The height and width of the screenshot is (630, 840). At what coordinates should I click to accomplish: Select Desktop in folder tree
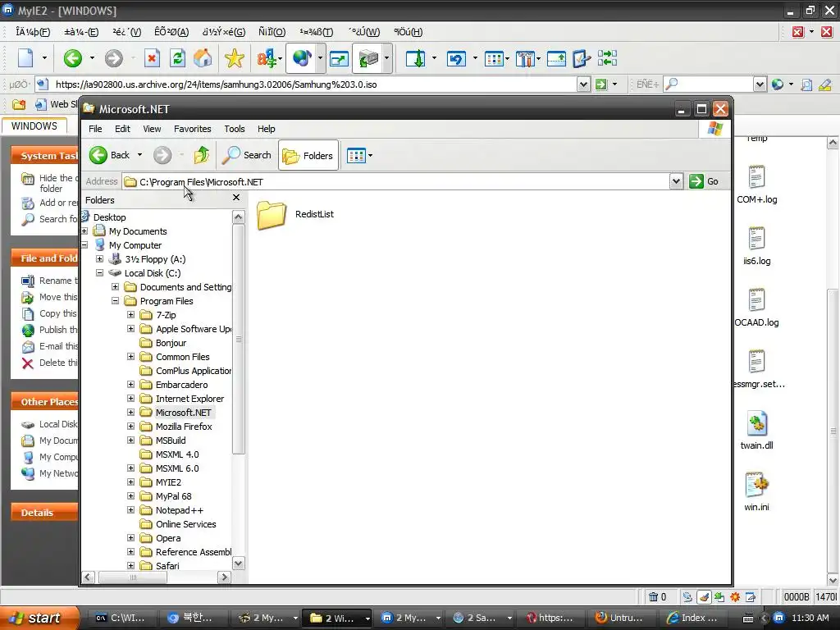pos(109,217)
